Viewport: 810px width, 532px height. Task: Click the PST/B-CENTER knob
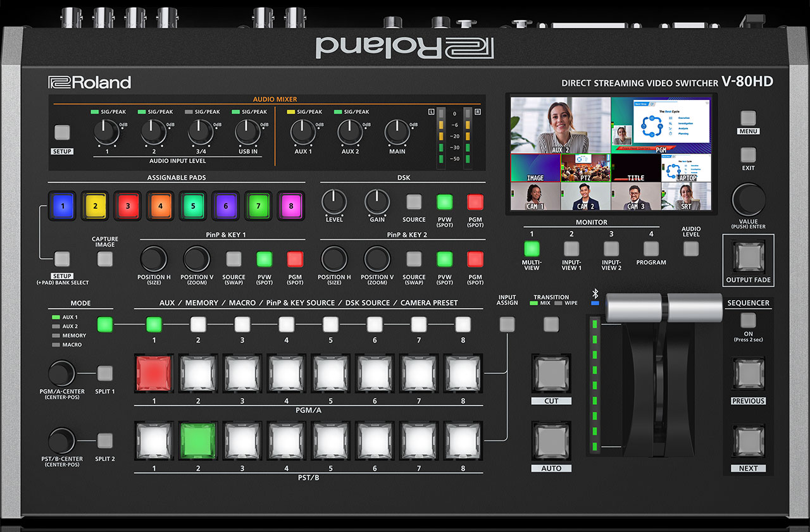(x=62, y=441)
